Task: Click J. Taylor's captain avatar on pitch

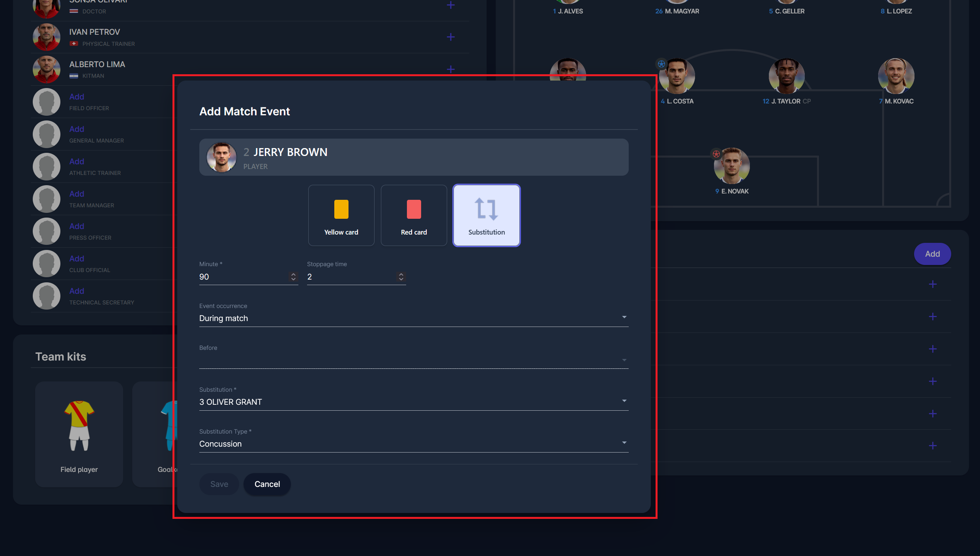Action: pyautogui.click(x=786, y=77)
